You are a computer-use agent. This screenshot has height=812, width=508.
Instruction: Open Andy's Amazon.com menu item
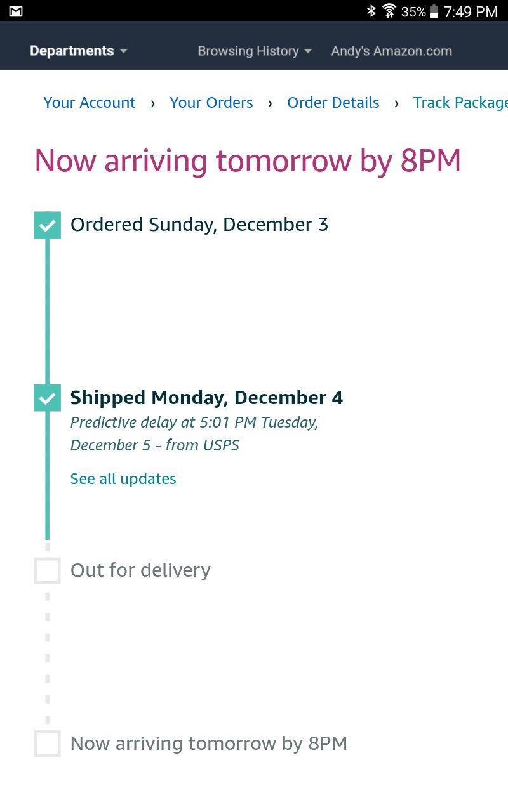click(392, 51)
